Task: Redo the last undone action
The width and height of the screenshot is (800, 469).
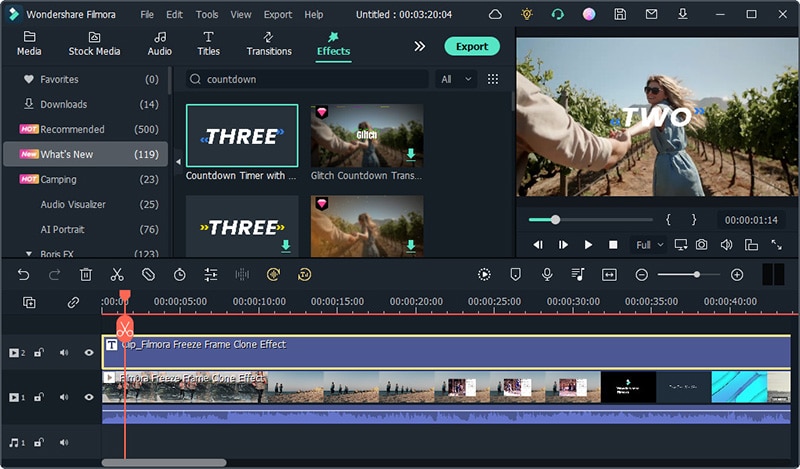Action: point(55,275)
